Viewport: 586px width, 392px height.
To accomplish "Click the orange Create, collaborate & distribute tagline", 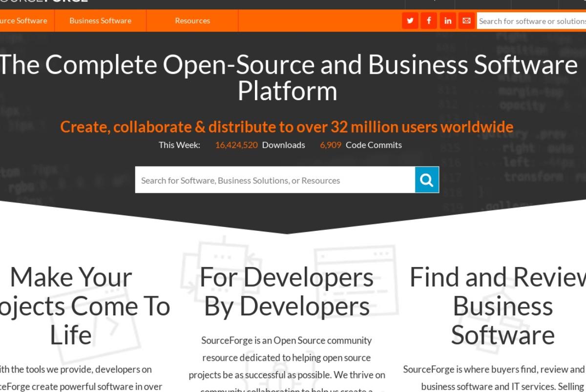I will (287, 127).
